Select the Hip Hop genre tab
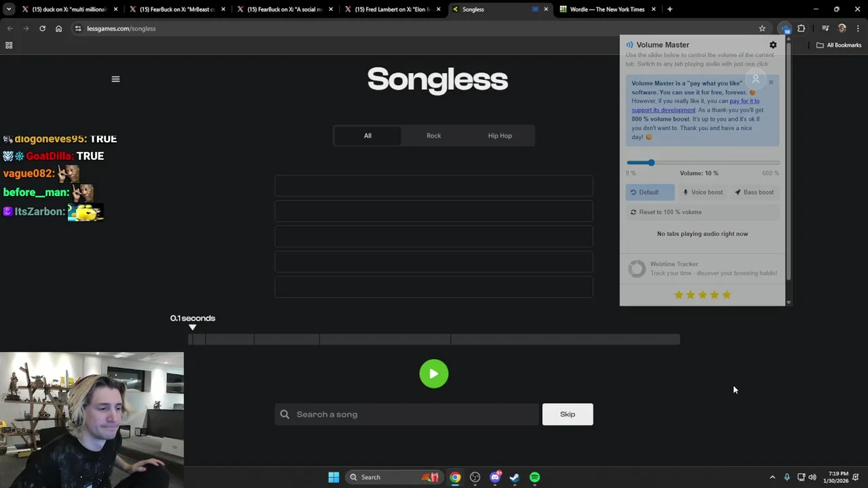Image resolution: width=868 pixels, height=488 pixels. pos(500,136)
